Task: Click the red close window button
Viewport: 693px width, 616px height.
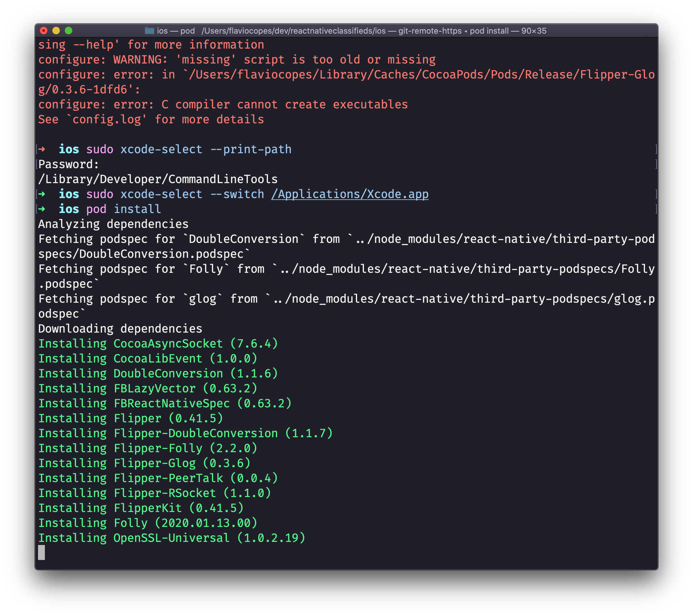Action: point(43,31)
